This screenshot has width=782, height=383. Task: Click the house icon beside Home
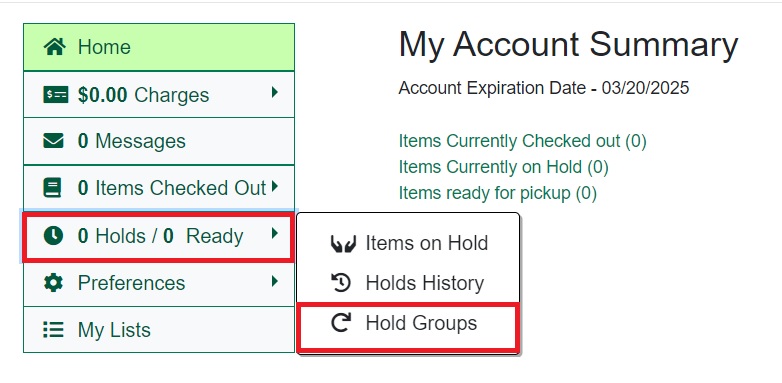tap(54, 47)
